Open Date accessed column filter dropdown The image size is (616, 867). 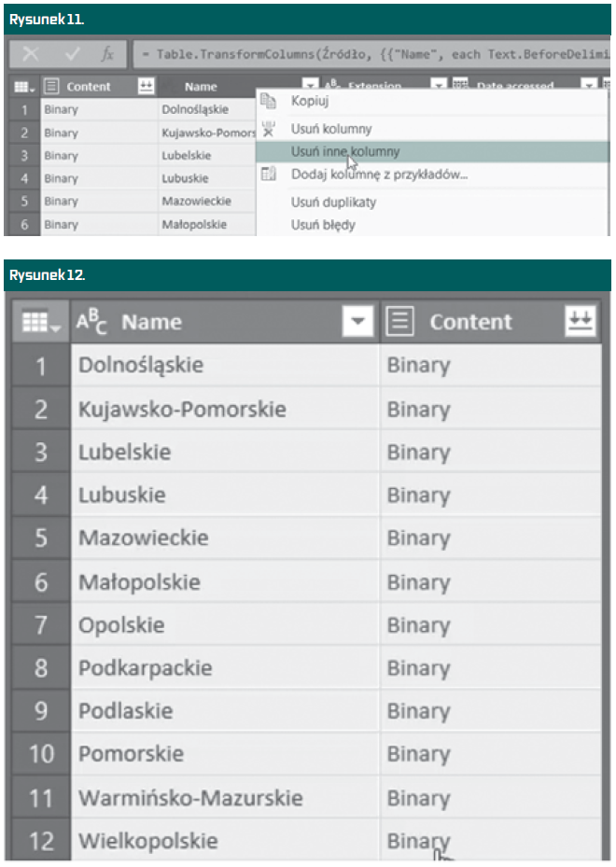coord(590,85)
